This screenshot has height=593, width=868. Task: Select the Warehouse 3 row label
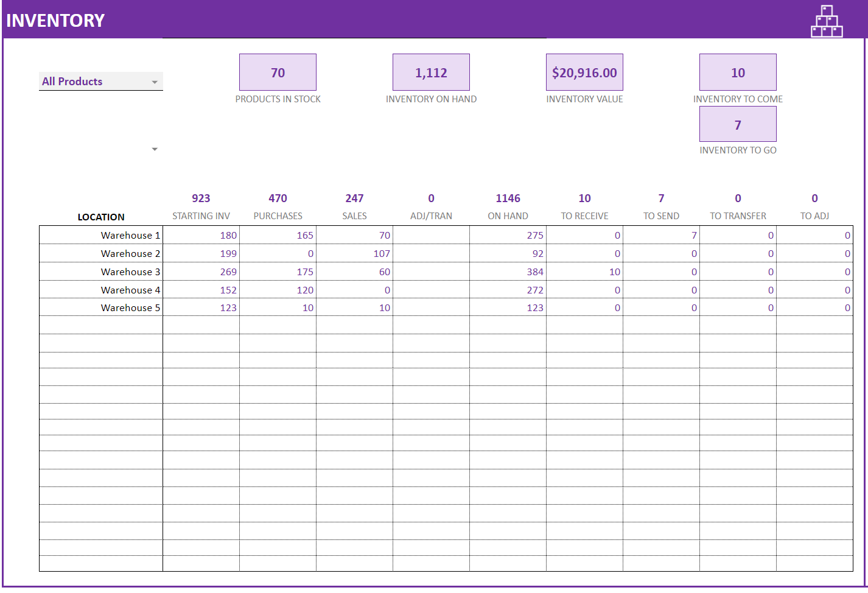[130, 272]
